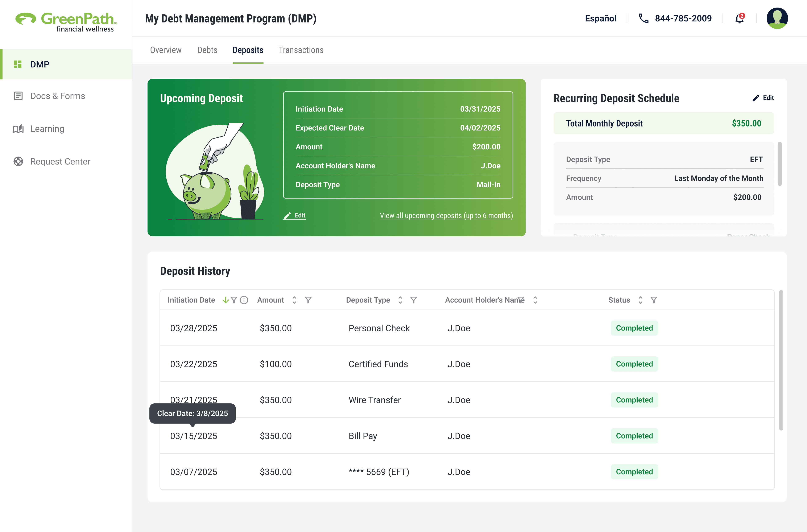Click Edit under Upcoming Deposit card
Viewport: 807px width, 532px height.
coord(295,215)
